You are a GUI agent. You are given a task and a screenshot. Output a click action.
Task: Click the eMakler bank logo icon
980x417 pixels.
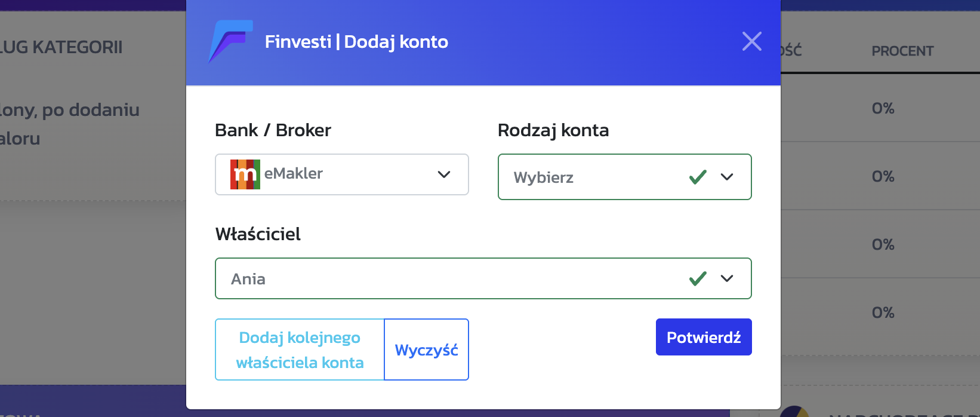click(245, 174)
